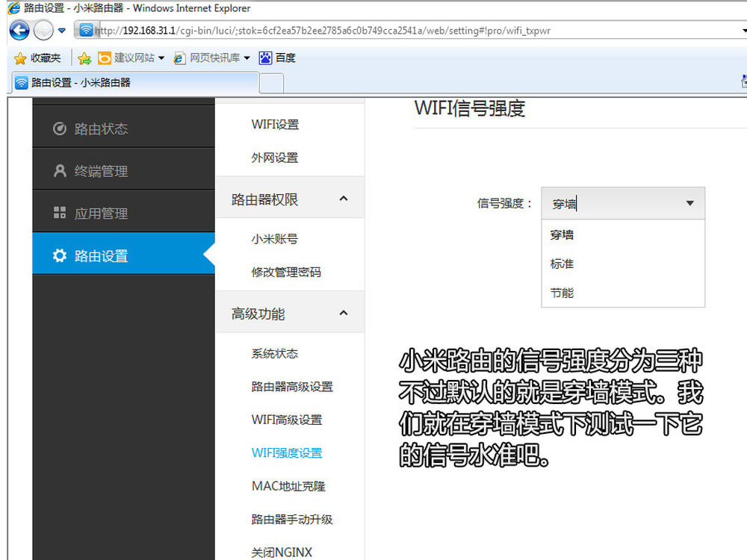The width and height of the screenshot is (747, 560).
Task: Click the 网页快讯库 page icon
Action: (x=179, y=58)
